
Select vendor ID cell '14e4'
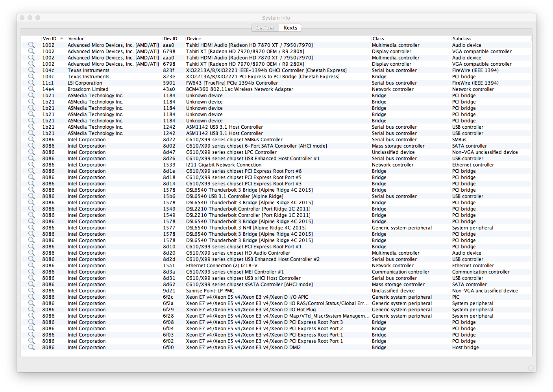[48, 89]
